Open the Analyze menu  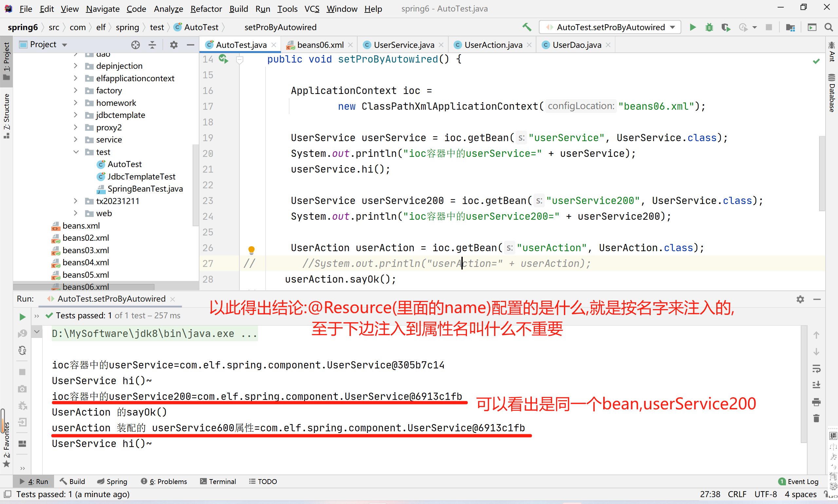coord(168,9)
